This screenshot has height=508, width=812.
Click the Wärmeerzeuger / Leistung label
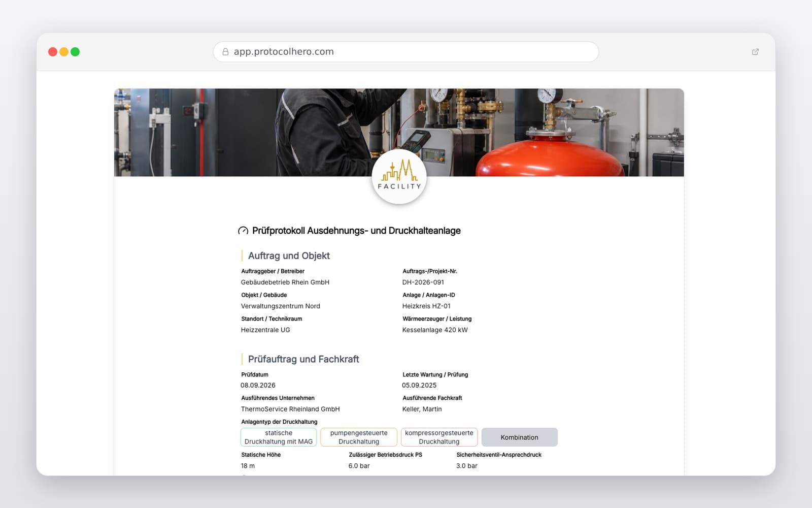437,319
